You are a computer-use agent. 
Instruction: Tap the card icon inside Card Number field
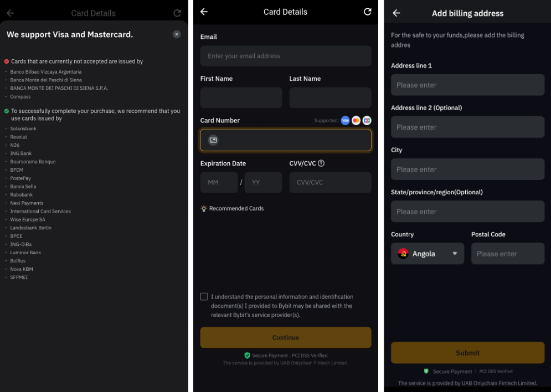pos(213,140)
